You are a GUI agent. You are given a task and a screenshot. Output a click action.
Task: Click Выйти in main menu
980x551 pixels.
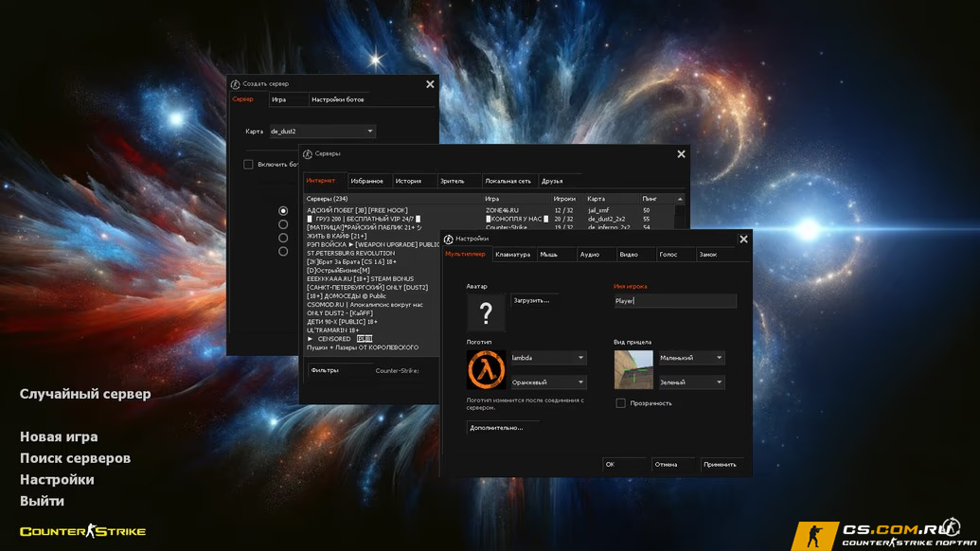tap(42, 501)
